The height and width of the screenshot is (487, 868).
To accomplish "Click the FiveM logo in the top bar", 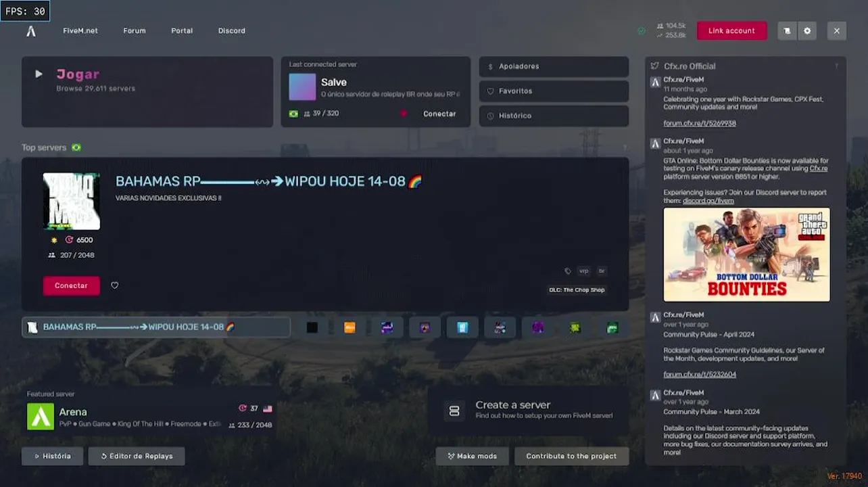I will tap(31, 30).
